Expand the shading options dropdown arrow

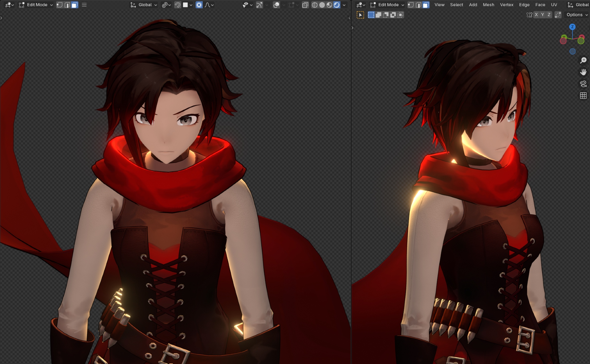344,5
